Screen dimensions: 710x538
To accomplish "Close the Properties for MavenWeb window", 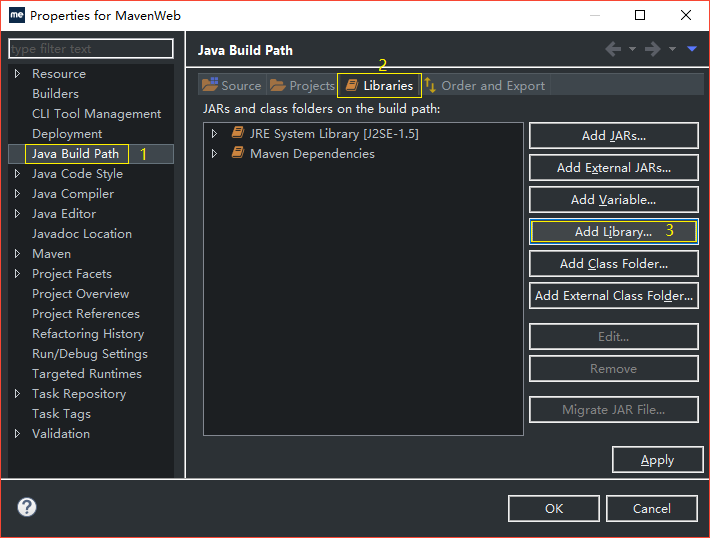I will click(686, 15).
